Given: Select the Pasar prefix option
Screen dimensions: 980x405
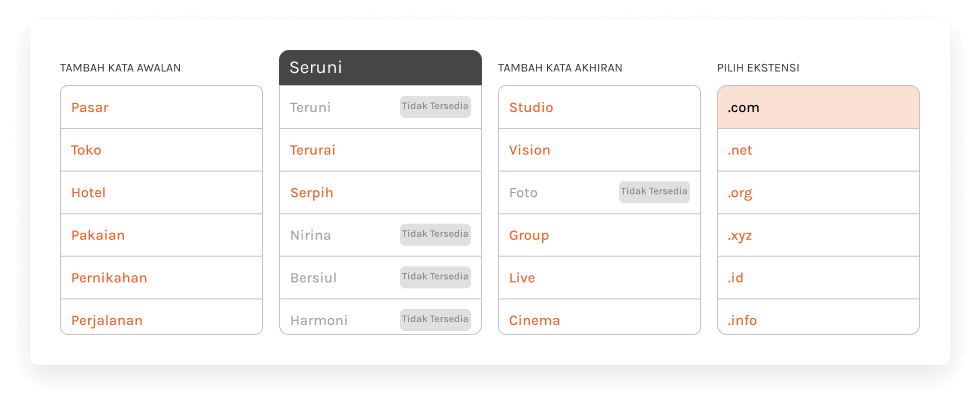Looking at the screenshot, I should point(160,107).
